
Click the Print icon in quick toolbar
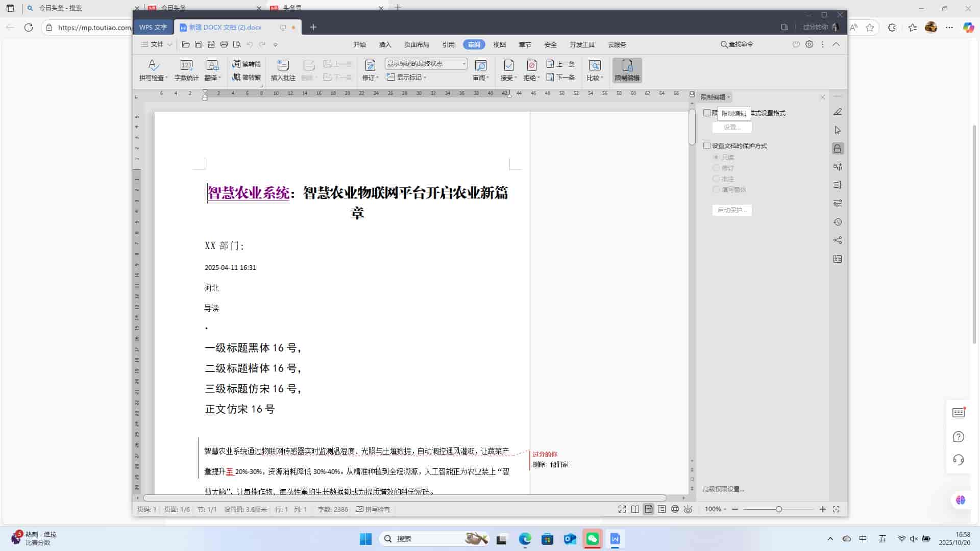click(x=224, y=44)
